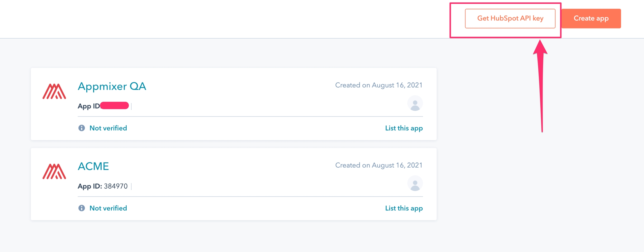Open the Appmixer QA app title
The width and height of the screenshot is (644, 252).
[x=112, y=86]
